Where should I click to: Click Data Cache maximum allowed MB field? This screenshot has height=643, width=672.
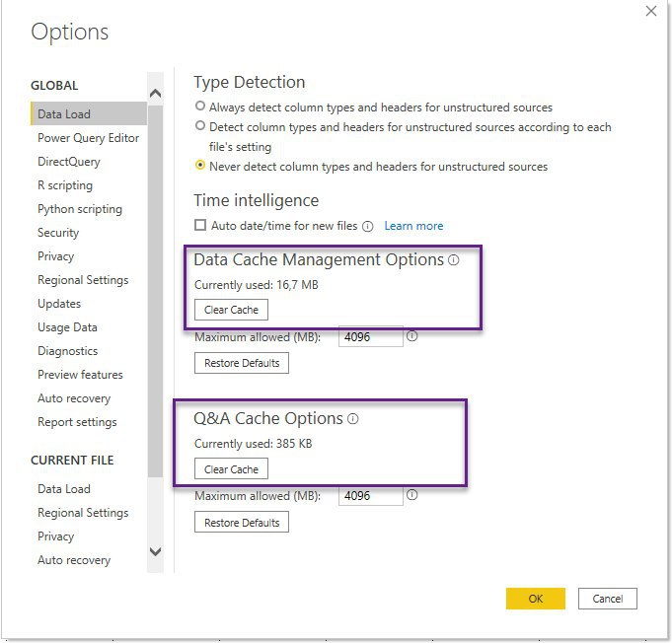point(370,337)
